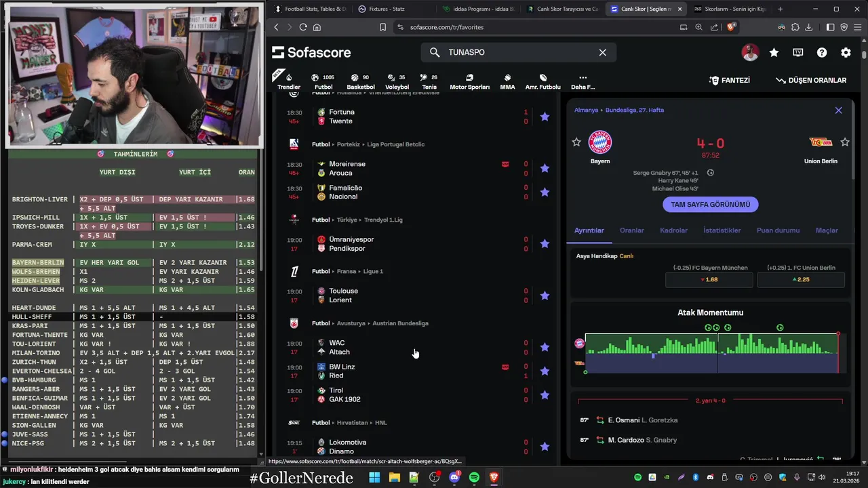This screenshot has height=488, width=868.
Task: Switch to the Maçlar tab
Action: point(826,230)
